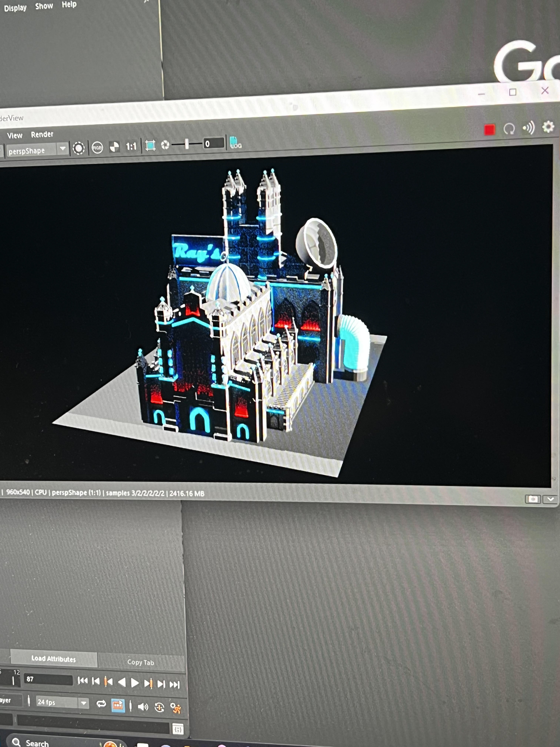Toggle the RGB channel display icon
Image resolution: width=560 pixels, height=747 pixels.
point(97,148)
